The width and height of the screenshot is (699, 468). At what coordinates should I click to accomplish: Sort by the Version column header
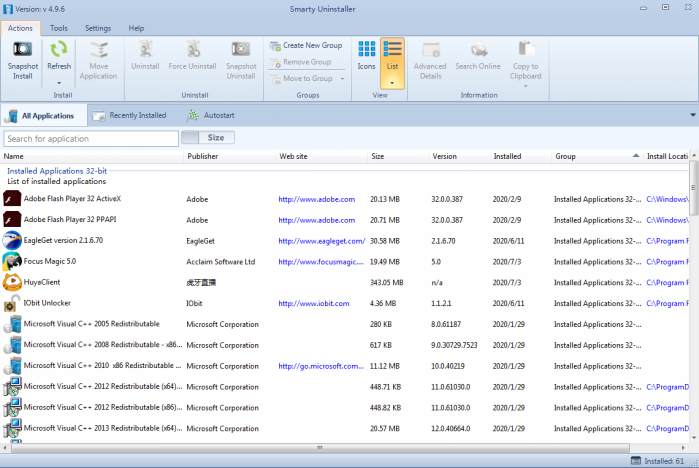coord(460,156)
